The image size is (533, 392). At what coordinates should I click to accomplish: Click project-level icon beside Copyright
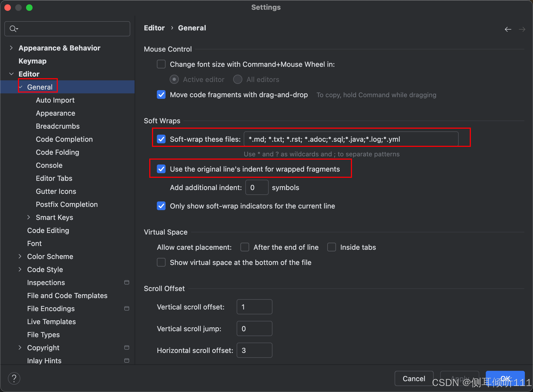126,347
